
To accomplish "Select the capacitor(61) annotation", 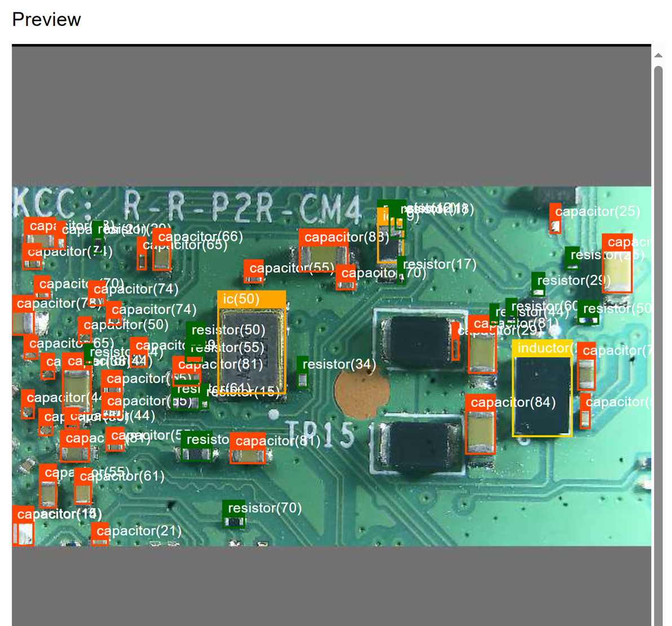I will [122, 477].
